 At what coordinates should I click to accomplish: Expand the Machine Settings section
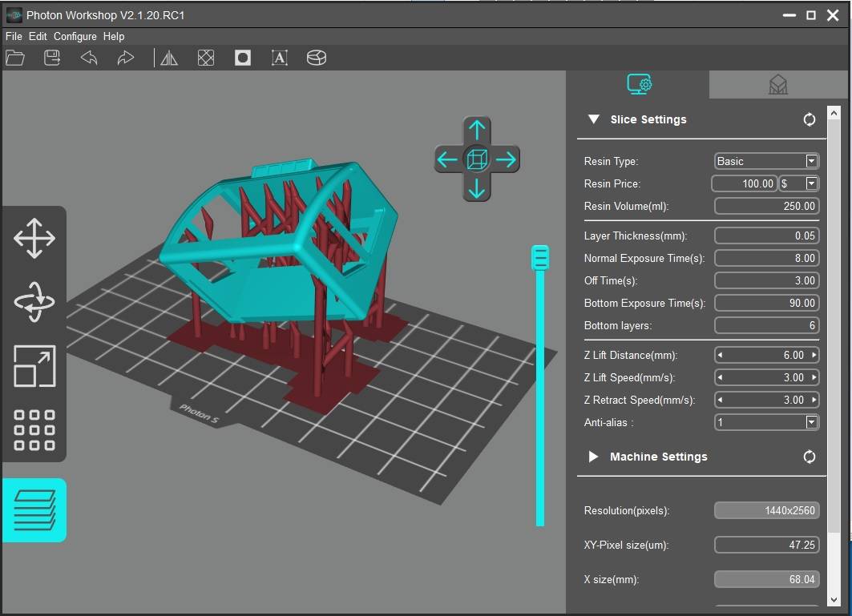pos(594,457)
